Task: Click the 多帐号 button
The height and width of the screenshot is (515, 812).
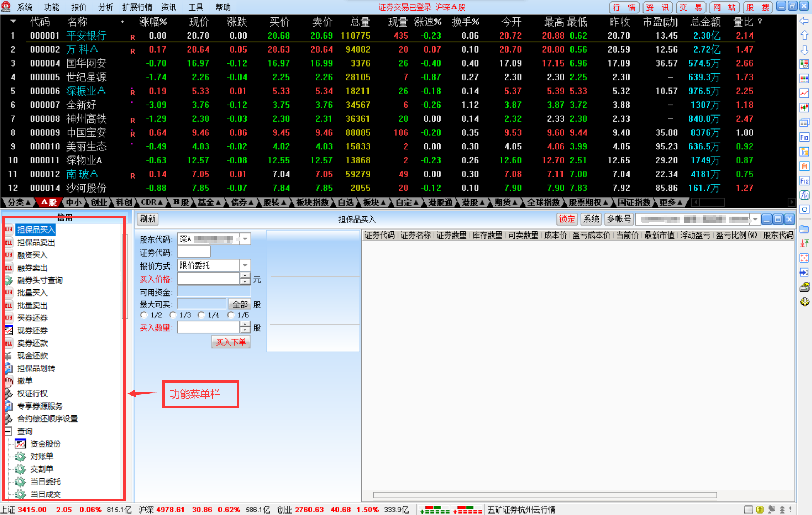Action: (619, 219)
